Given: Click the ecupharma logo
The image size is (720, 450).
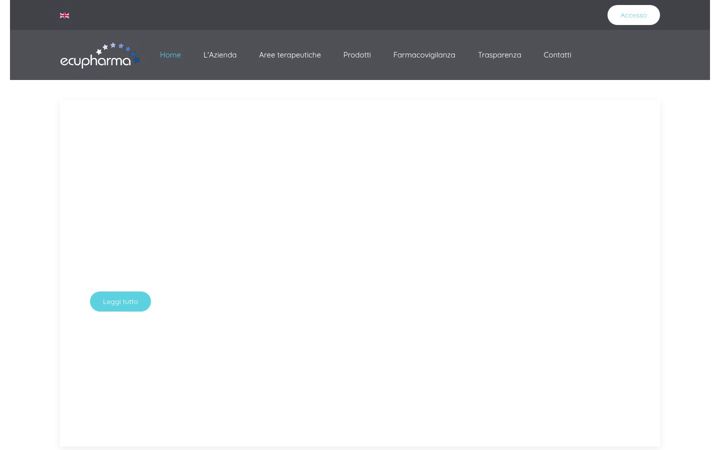Looking at the screenshot, I should coord(100,55).
